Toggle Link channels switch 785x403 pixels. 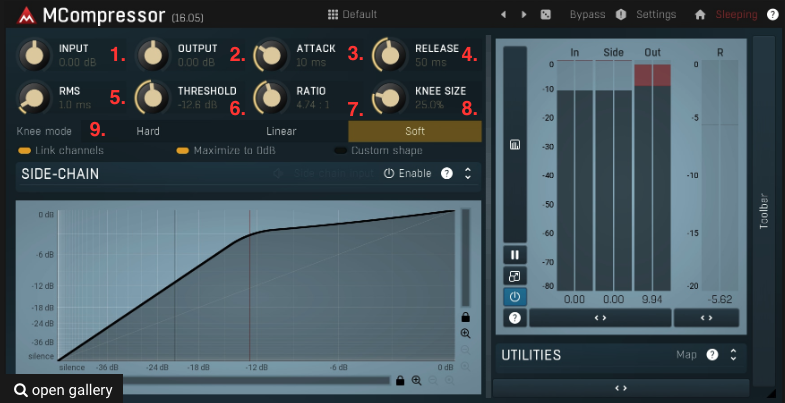pyautogui.click(x=61, y=151)
